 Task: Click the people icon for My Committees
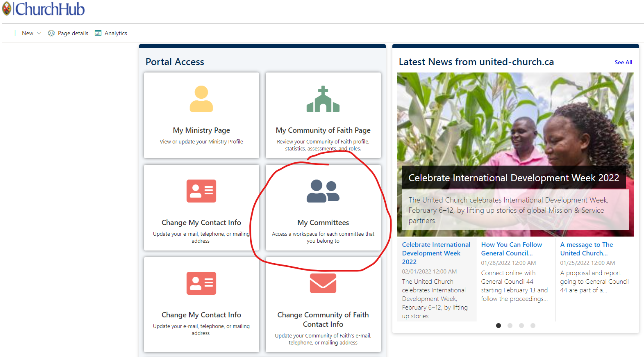click(323, 191)
